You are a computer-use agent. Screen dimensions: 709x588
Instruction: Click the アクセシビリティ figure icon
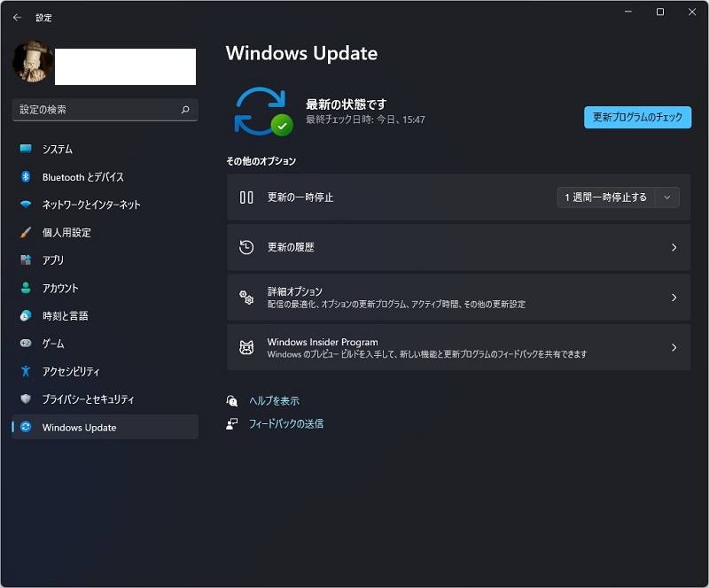pyautogui.click(x=26, y=371)
